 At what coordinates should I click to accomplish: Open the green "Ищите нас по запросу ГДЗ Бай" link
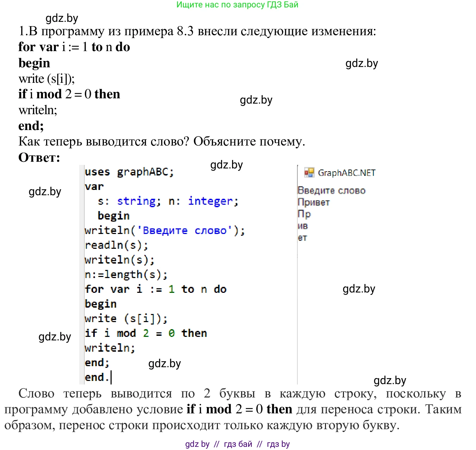[x=237, y=5]
